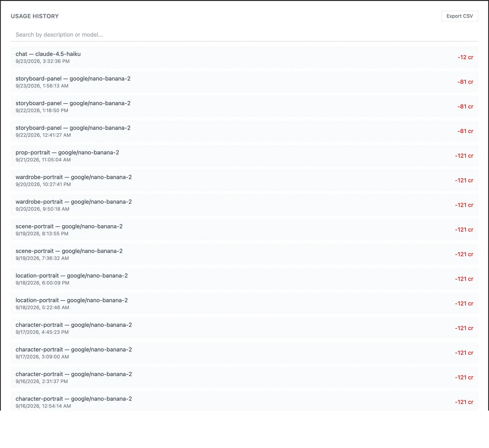Screen dimensions: 489x448
Task: Select character-portrait entry dated 9/16/2026, 12:54:14 AM
Action: (244, 401)
